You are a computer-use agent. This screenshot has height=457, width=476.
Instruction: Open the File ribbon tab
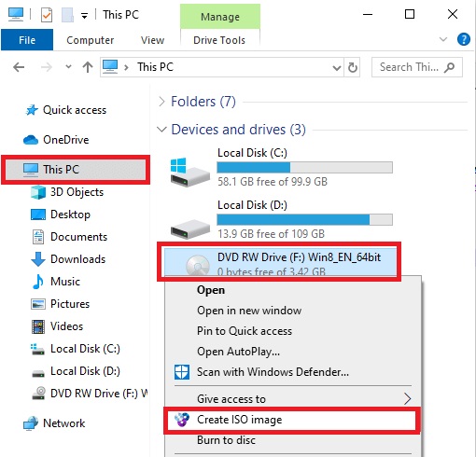coord(27,40)
